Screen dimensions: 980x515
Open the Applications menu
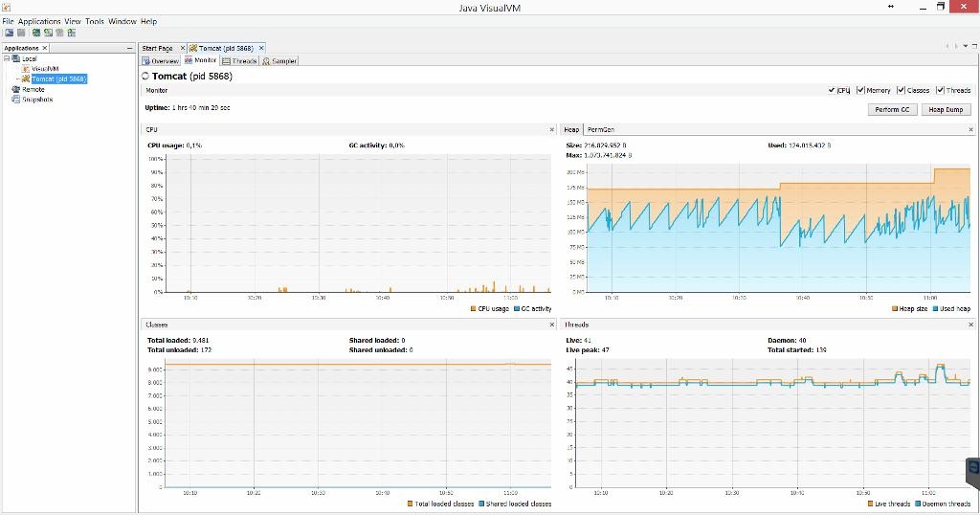(39, 21)
